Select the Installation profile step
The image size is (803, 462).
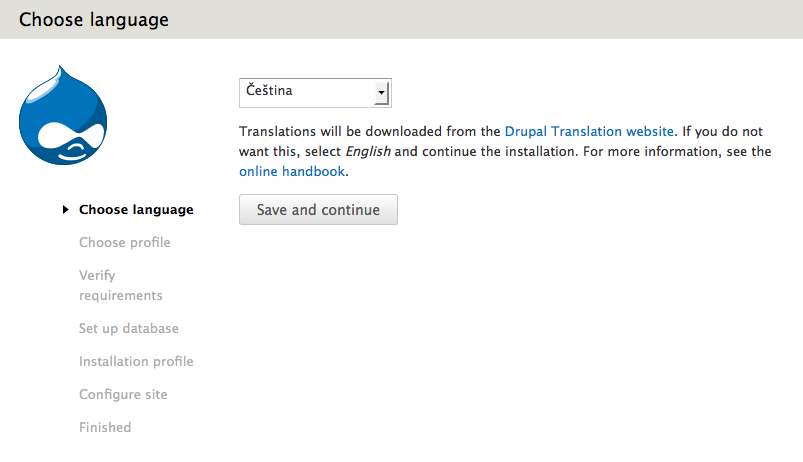pos(136,361)
